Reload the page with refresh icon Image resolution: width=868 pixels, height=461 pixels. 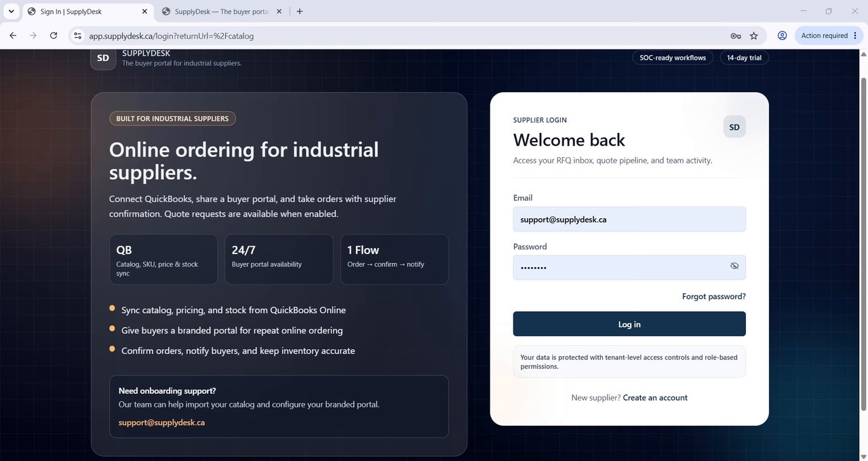click(x=54, y=35)
